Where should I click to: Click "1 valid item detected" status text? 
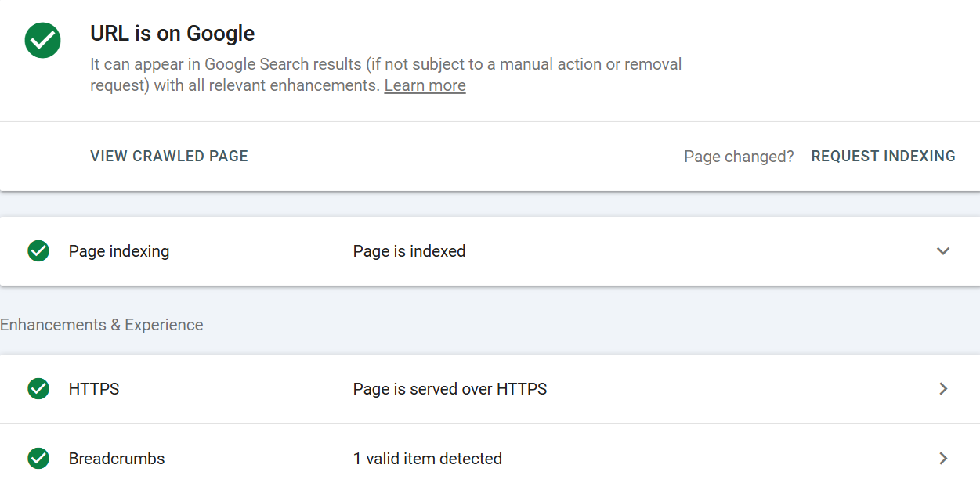click(x=428, y=459)
